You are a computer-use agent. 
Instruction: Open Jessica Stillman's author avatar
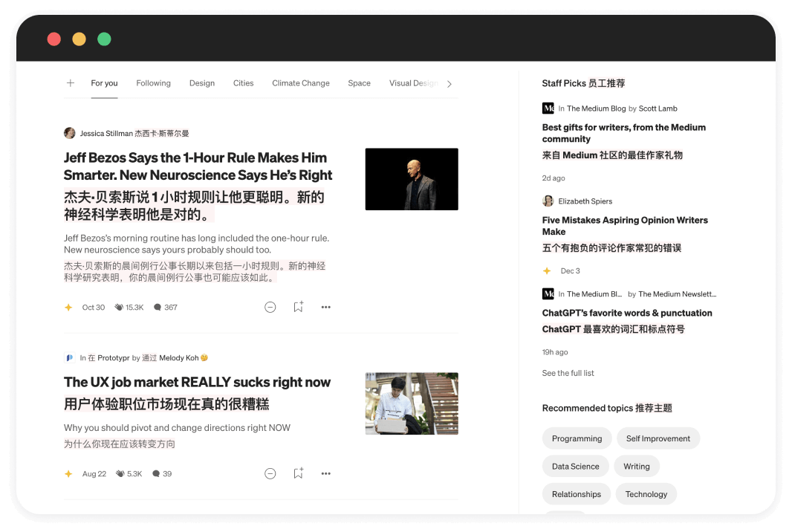click(70, 133)
